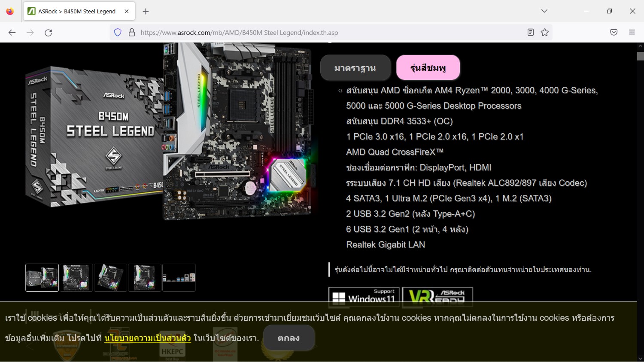Click the '2 USB 3.2 Gen2' spec line
644x362 pixels.
tap(410, 214)
